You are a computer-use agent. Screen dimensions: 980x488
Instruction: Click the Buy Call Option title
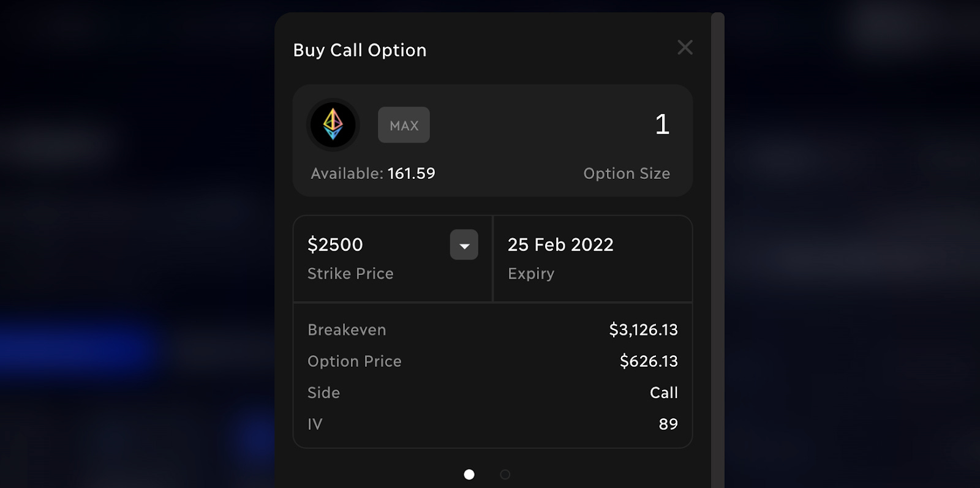(x=360, y=50)
